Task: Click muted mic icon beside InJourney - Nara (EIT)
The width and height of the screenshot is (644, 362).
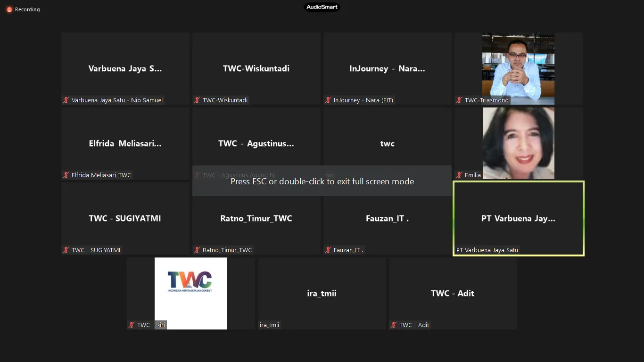Action: coord(328,100)
